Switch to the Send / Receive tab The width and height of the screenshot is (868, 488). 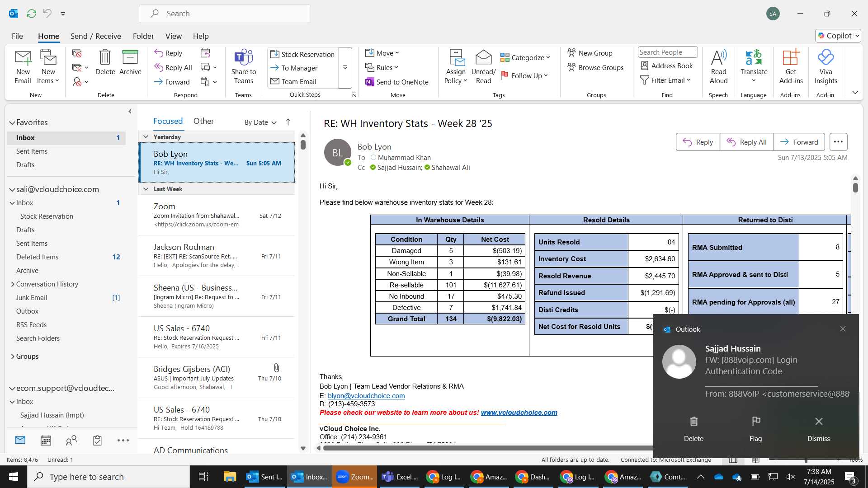tap(95, 36)
